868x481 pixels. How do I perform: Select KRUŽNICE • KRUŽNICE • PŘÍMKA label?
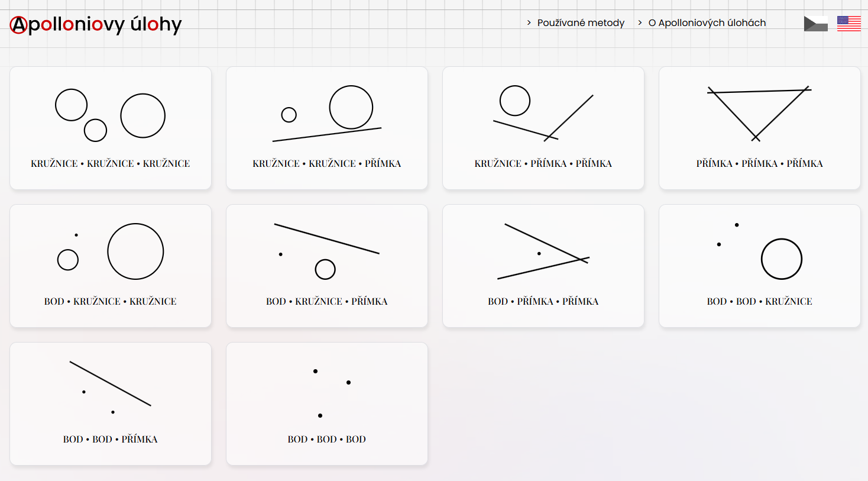coord(327,163)
